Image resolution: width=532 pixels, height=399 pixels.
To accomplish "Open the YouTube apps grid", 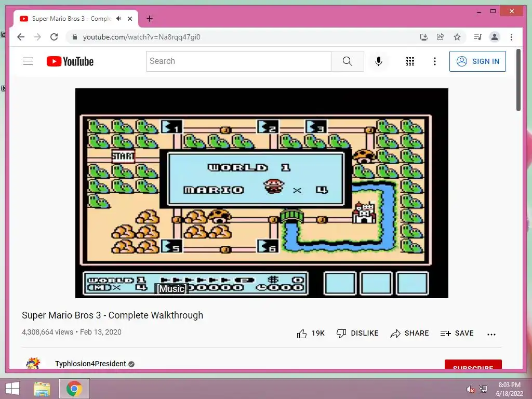I will coord(410,61).
